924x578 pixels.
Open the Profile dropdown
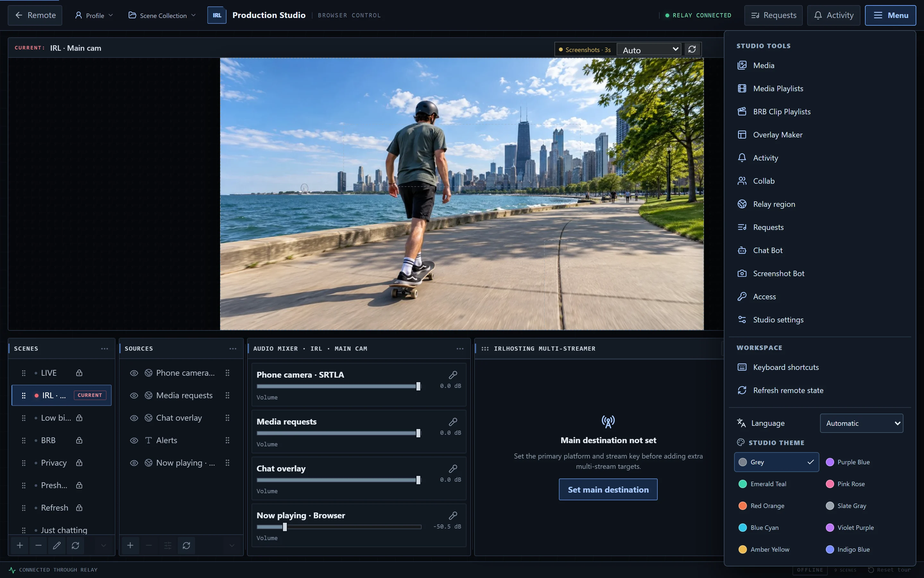click(94, 15)
